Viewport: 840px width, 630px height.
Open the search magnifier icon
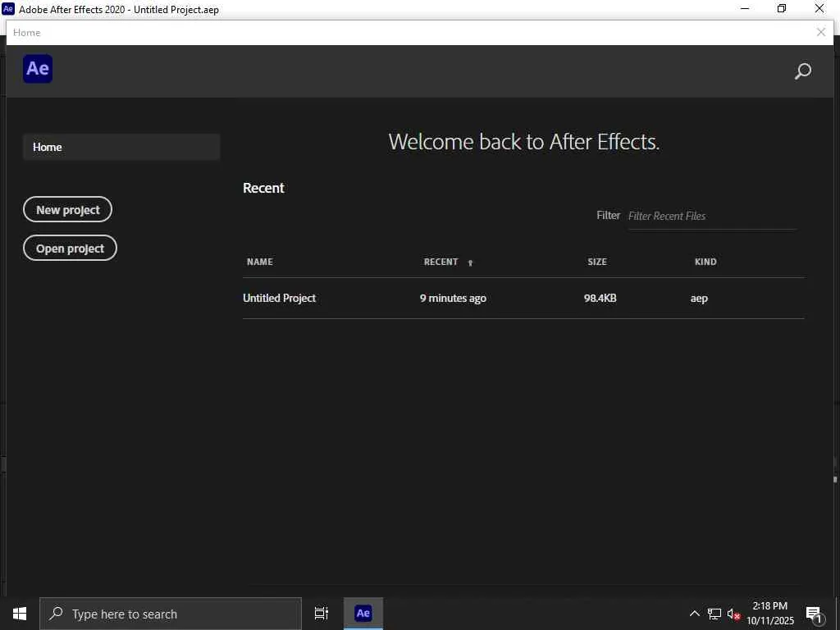(x=802, y=71)
